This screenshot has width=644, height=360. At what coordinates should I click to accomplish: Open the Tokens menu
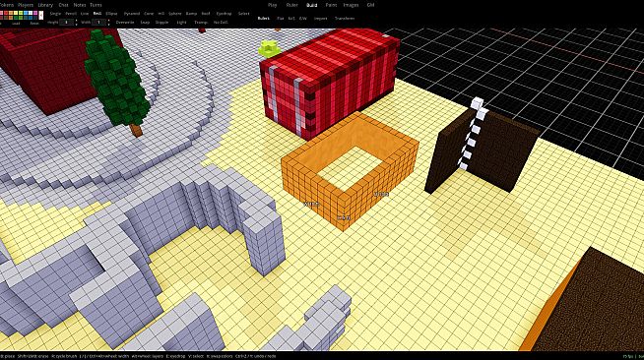tap(7, 5)
